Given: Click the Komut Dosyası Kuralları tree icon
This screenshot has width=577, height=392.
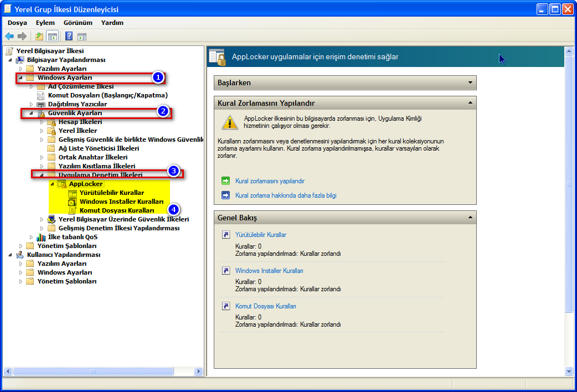Looking at the screenshot, I should tap(73, 210).
